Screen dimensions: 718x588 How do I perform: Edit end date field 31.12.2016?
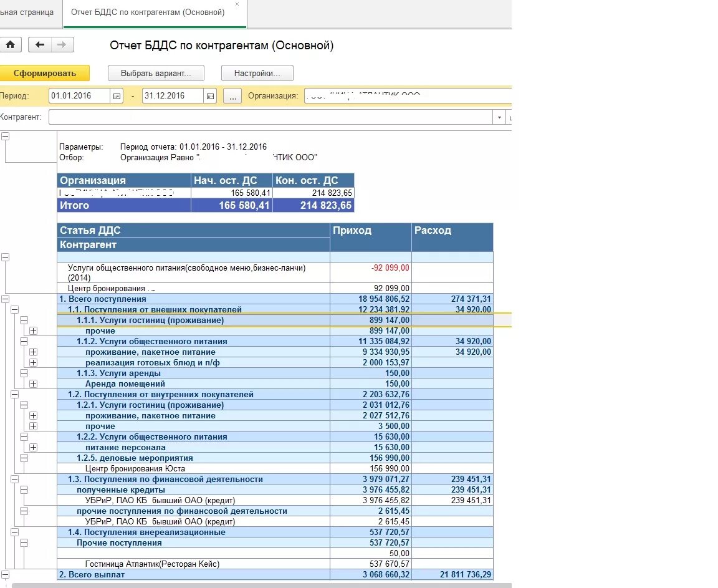[x=173, y=95]
